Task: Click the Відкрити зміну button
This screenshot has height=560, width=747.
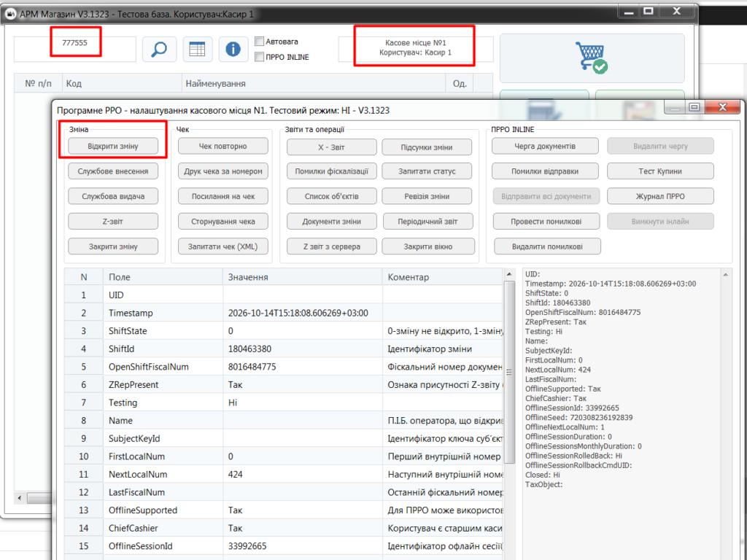Action: pyautogui.click(x=113, y=146)
